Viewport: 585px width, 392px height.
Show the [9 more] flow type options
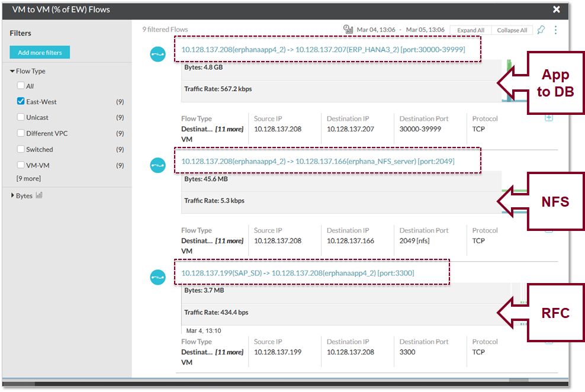click(x=28, y=178)
